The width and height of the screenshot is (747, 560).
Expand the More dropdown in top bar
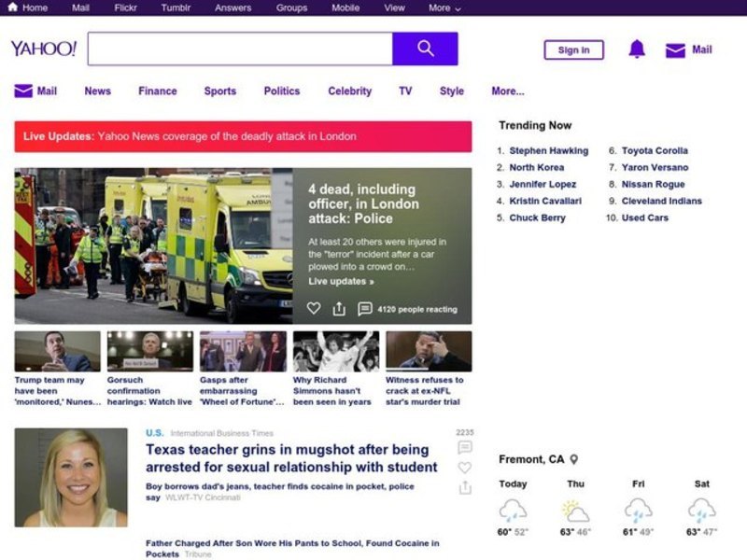click(444, 7)
